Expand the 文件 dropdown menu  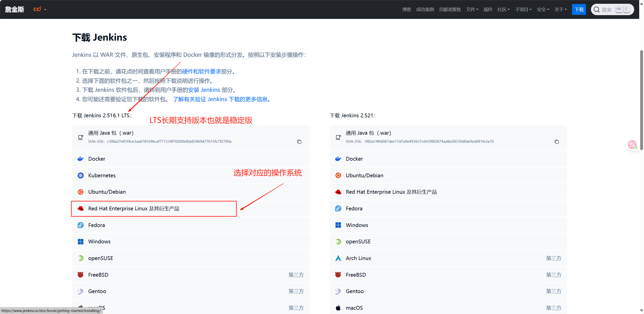click(472, 9)
